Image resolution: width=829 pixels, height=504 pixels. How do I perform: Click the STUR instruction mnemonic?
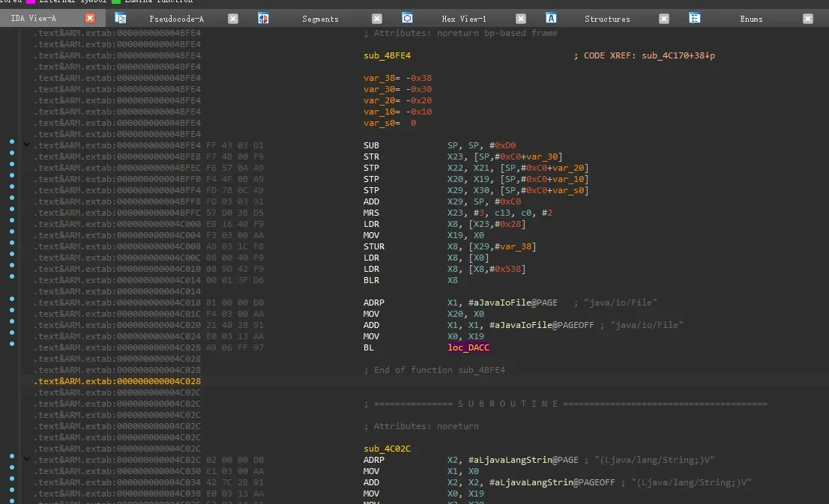click(x=374, y=246)
